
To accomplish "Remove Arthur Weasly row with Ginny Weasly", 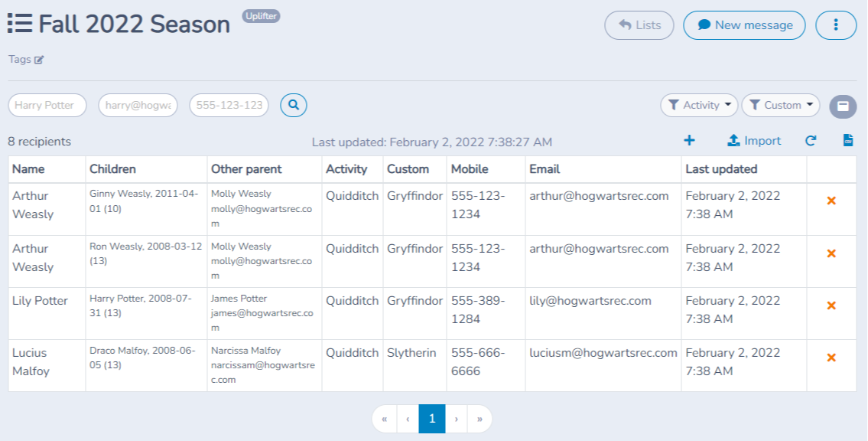I will coord(831,201).
